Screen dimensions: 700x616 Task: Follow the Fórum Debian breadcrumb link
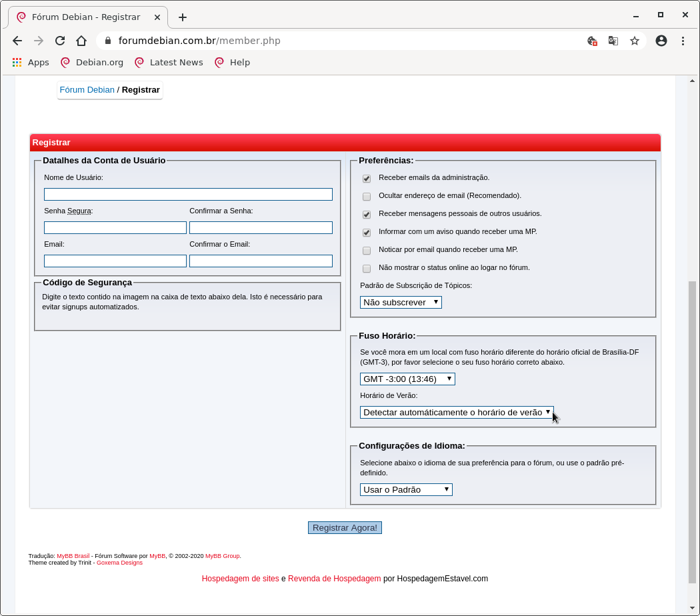[x=87, y=90]
